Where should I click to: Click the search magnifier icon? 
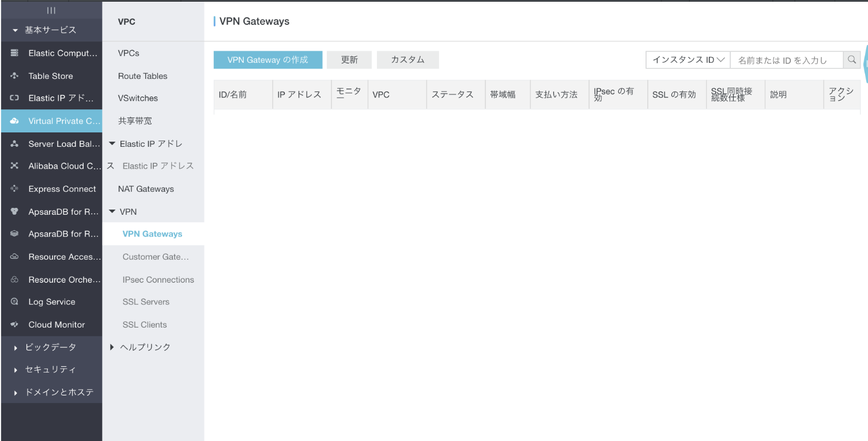click(852, 60)
